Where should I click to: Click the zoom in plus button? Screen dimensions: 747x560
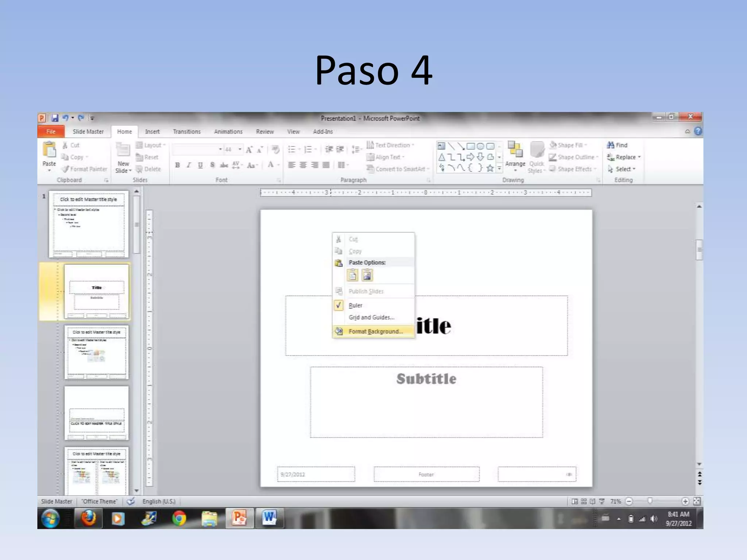[685, 501]
